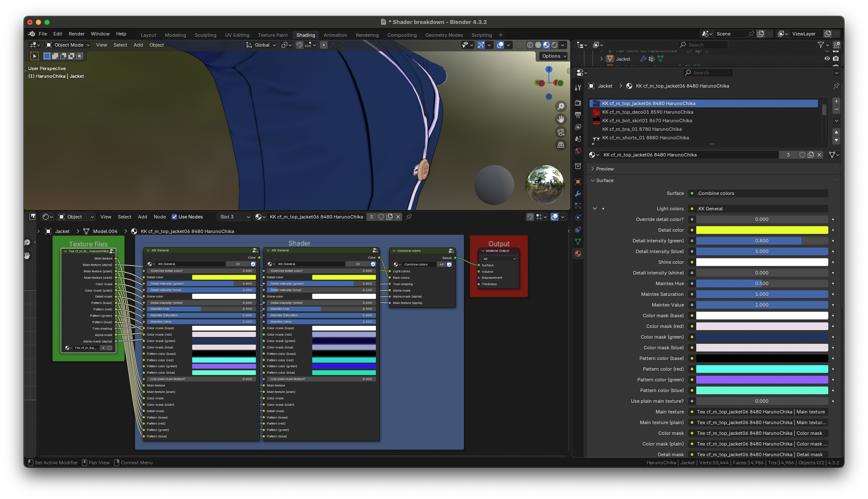
Task: Open the Render menu
Action: click(76, 34)
